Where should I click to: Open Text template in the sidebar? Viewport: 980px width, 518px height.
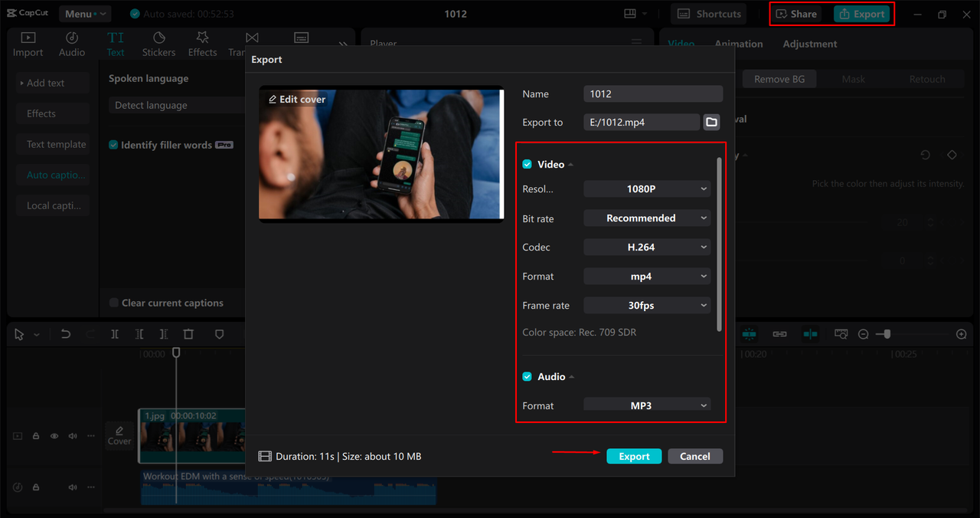54,144
